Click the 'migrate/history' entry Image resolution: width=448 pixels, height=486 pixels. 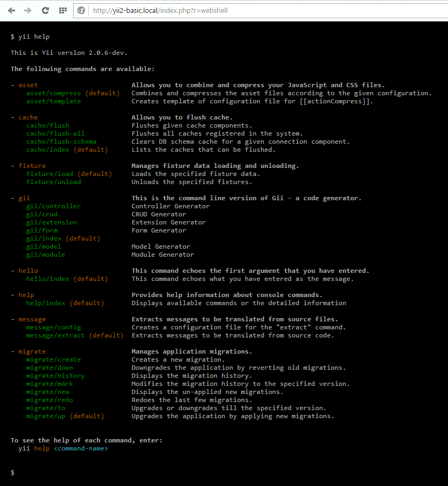pyautogui.click(x=55, y=375)
